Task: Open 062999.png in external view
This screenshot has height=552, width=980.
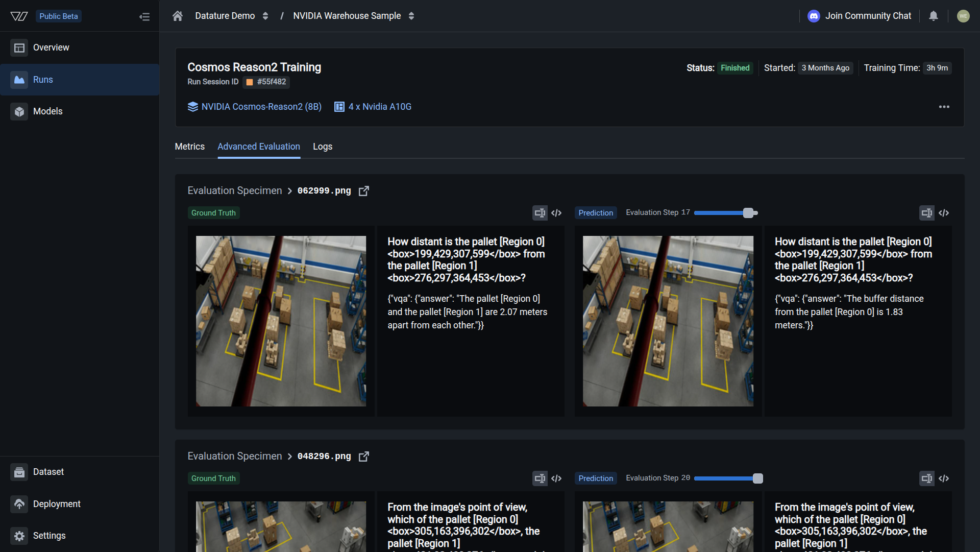Action: click(x=364, y=191)
